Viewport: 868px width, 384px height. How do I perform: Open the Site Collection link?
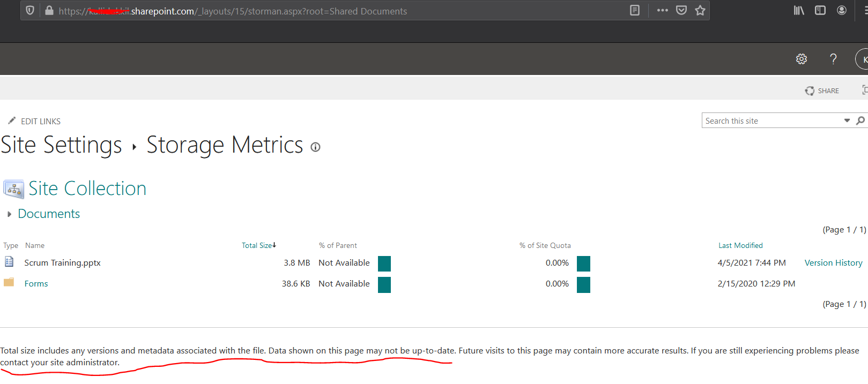(x=87, y=189)
